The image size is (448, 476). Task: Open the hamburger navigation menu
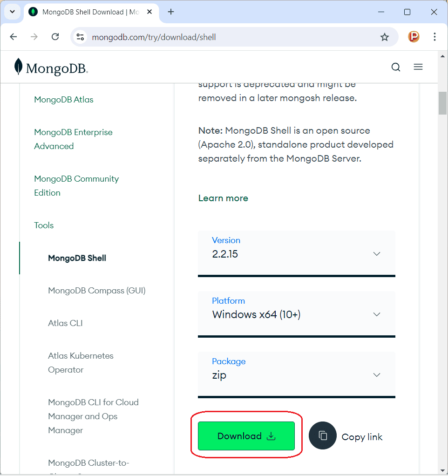point(418,67)
